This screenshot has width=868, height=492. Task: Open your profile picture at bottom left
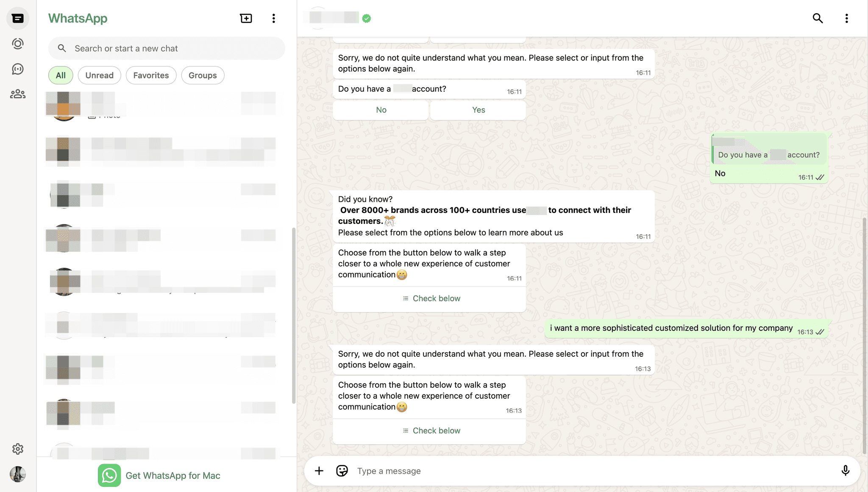pos(18,474)
